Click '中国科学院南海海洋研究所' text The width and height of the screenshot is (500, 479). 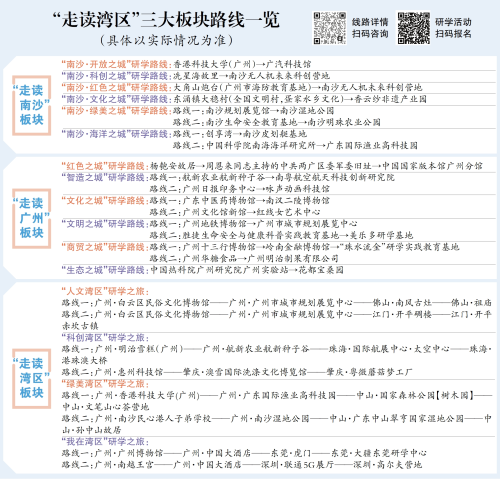tap(261, 146)
